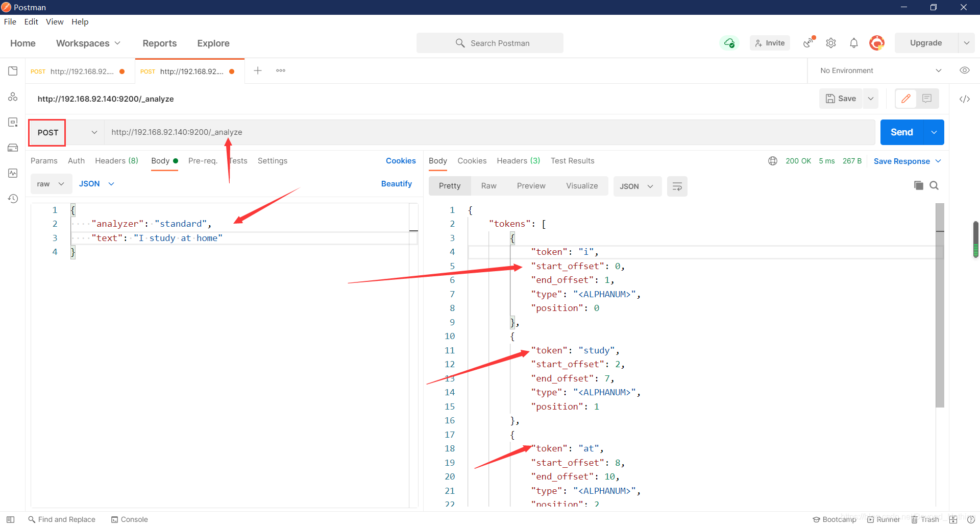The image size is (980, 526).
Task: Expand the Workspaces dropdown
Action: [x=88, y=43]
